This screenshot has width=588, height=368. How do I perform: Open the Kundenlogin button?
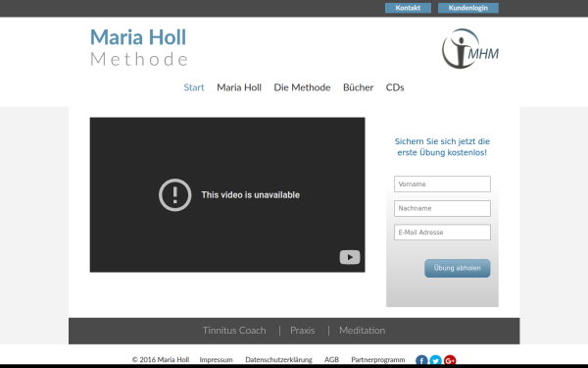tap(468, 8)
